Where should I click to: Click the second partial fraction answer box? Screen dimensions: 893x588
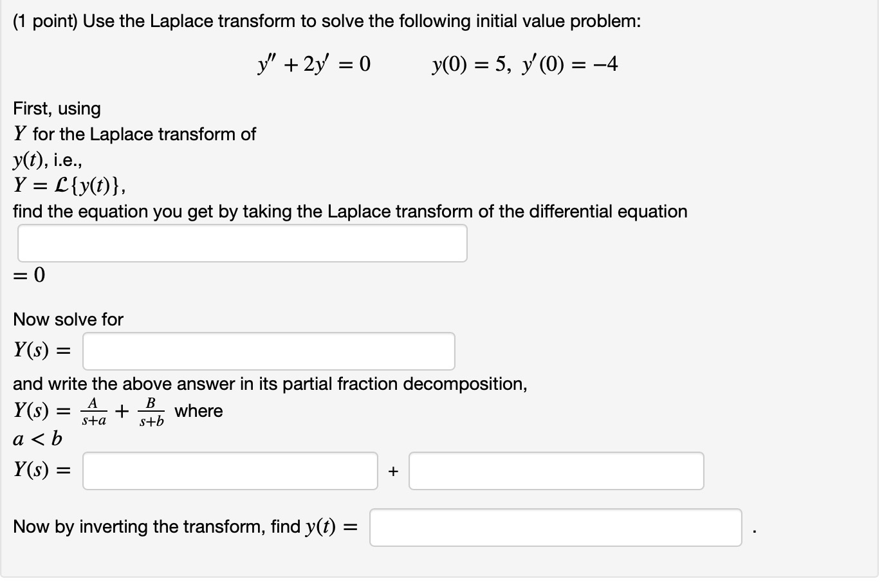coord(557,471)
